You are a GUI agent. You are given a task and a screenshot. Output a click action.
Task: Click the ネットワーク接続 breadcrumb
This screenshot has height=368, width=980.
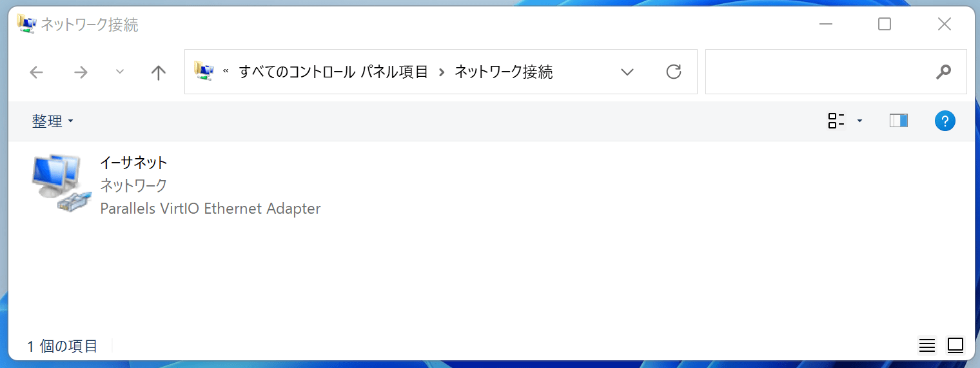click(504, 72)
